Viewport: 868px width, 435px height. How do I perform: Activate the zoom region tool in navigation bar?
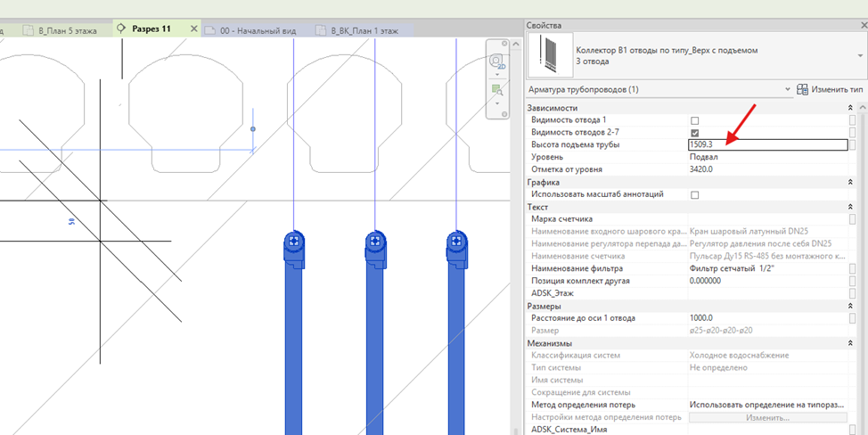(x=496, y=90)
